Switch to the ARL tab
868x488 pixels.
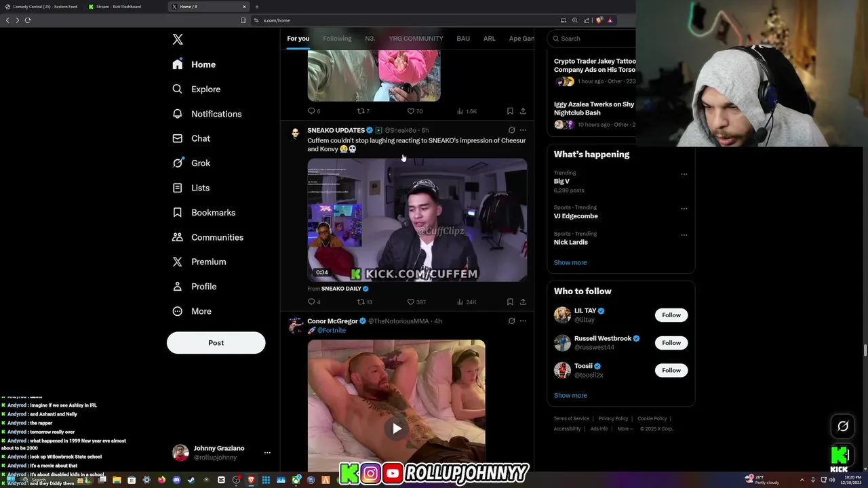(489, 39)
